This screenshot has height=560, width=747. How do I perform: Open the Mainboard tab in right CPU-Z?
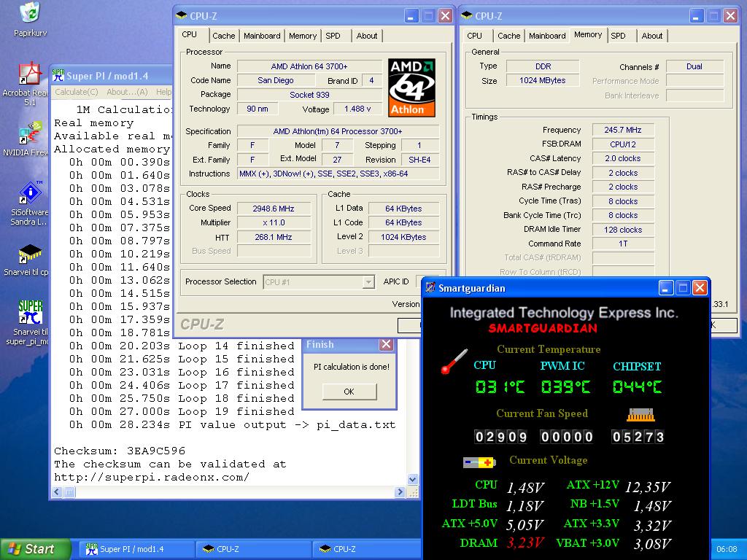pos(547,36)
